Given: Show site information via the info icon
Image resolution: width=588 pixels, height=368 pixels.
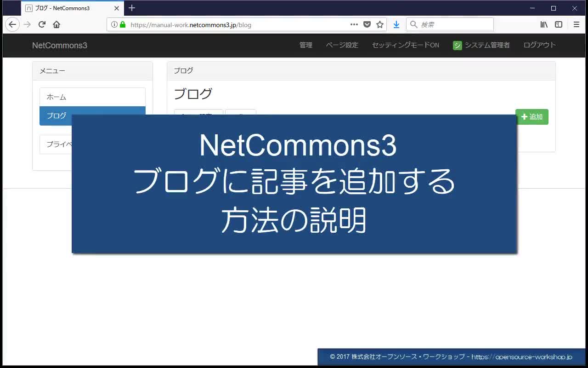Looking at the screenshot, I should 114,24.
